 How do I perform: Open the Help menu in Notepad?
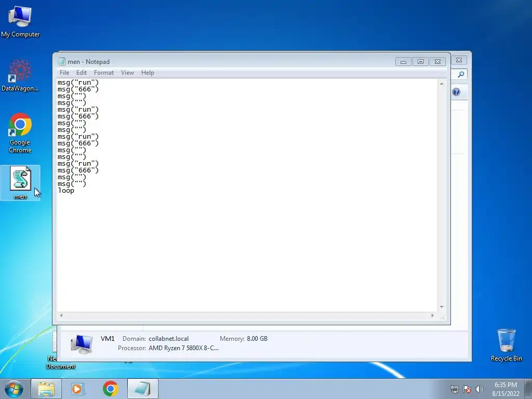coord(148,73)
